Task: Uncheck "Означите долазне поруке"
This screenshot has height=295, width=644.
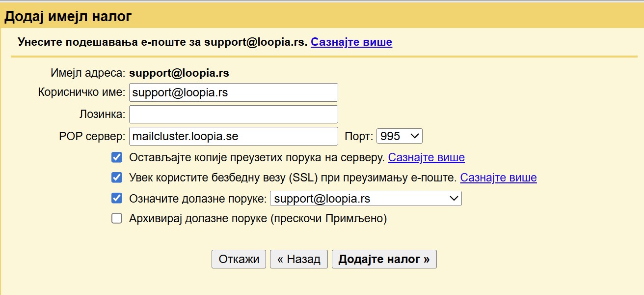Action: pos(117,198)
